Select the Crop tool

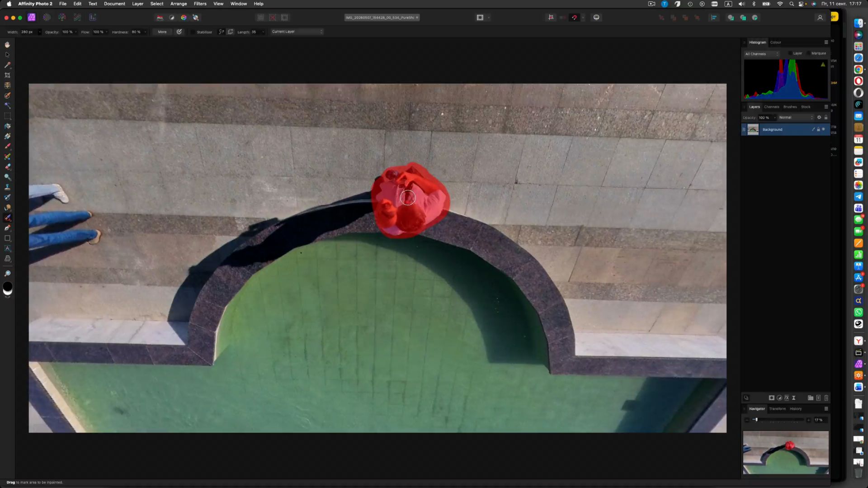coord(7,76)
